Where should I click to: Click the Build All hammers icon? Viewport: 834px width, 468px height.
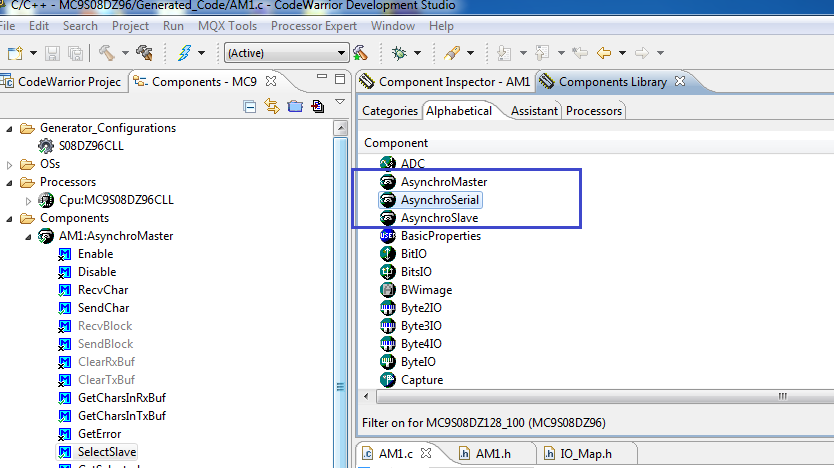tap(145, 53)
